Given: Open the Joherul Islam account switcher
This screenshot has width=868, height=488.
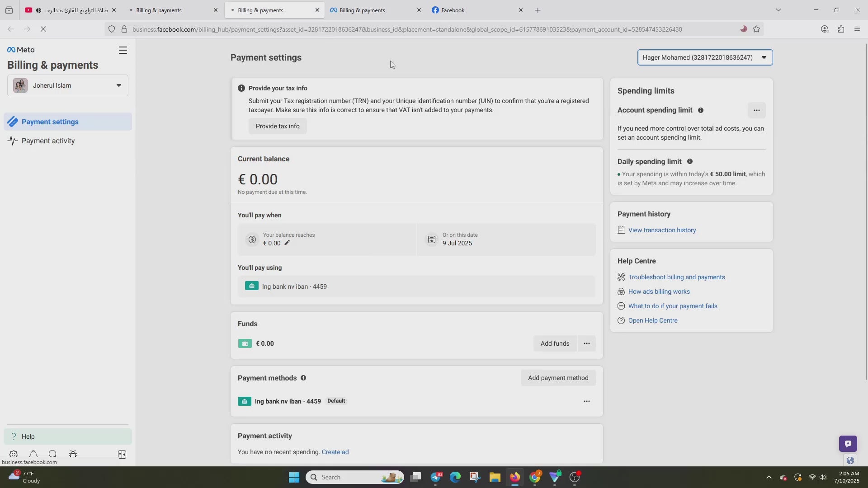Looking at the screenshot, I should [68, 85].
